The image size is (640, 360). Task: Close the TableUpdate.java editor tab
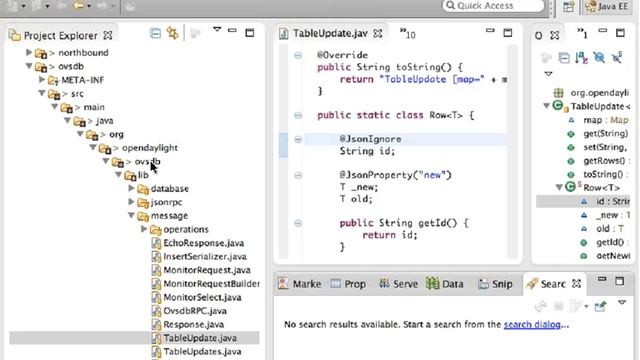click(x=378, y=33)
